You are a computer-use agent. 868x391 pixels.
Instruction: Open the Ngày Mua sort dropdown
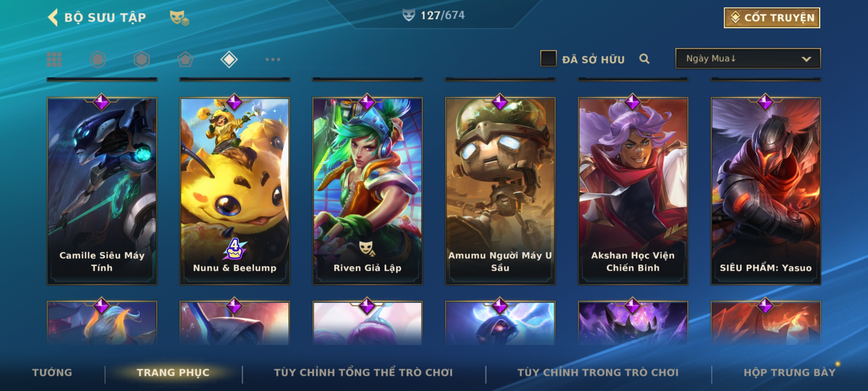748,58
